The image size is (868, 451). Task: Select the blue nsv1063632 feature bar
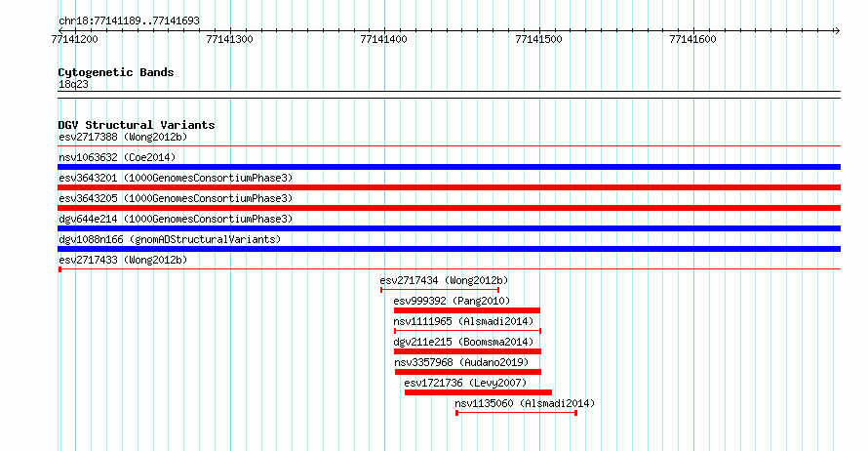[449, 167]
